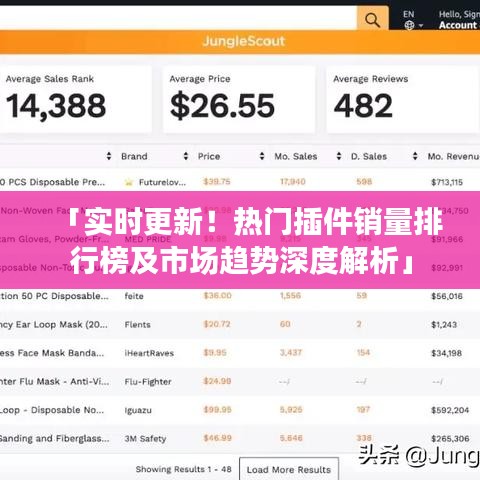Open the Account sign-in menu
Screen dimensions: 480x480
[459, 20]
